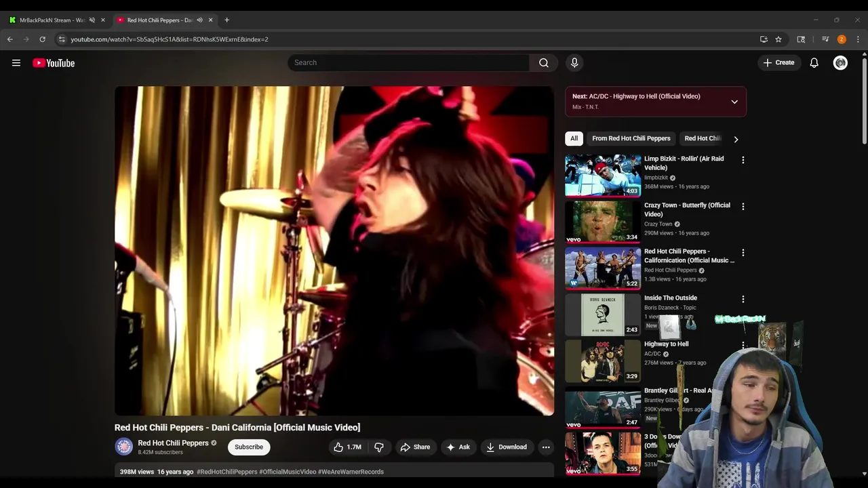Viewport: 868px width, 488px height.
Task: Open Red Hot Chili Peppers channel avatar
Action: [123, 447]
